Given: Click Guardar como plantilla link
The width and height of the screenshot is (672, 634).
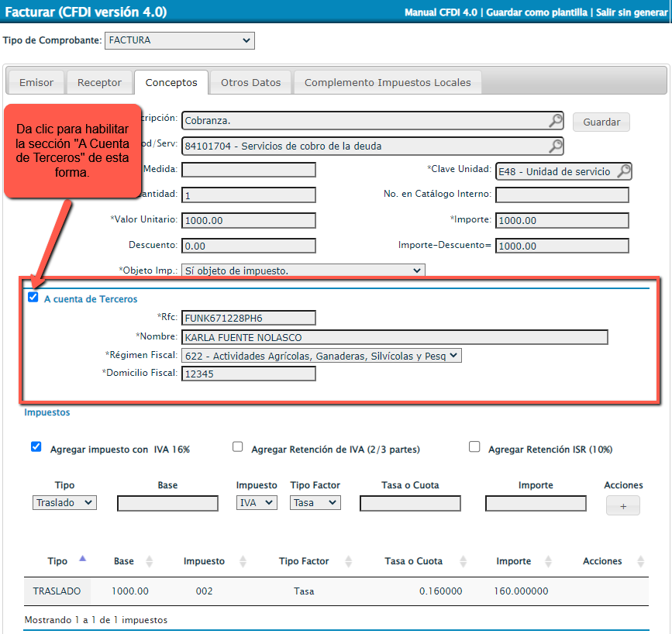Looking at the screenshot, I should tap(536, 12).
